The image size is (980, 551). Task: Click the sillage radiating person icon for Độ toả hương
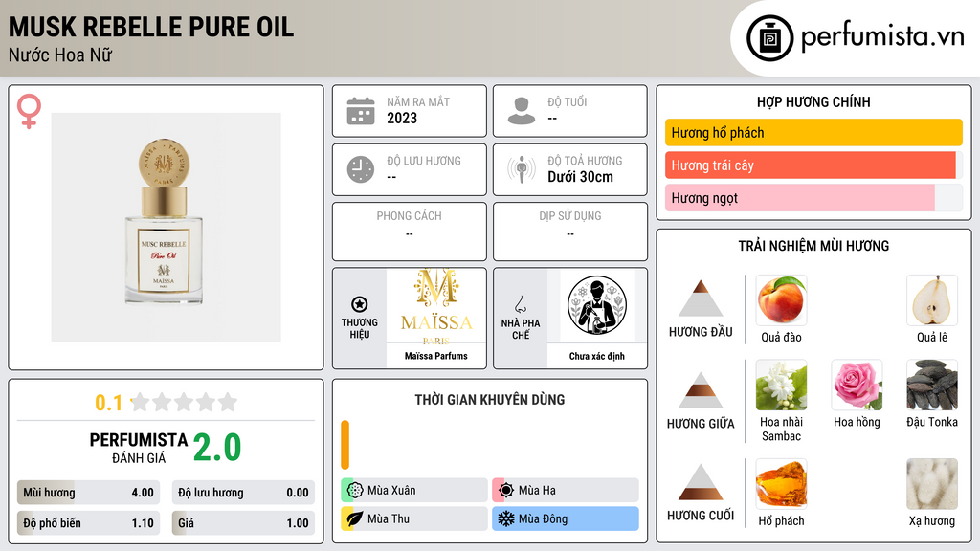point(522,169)
